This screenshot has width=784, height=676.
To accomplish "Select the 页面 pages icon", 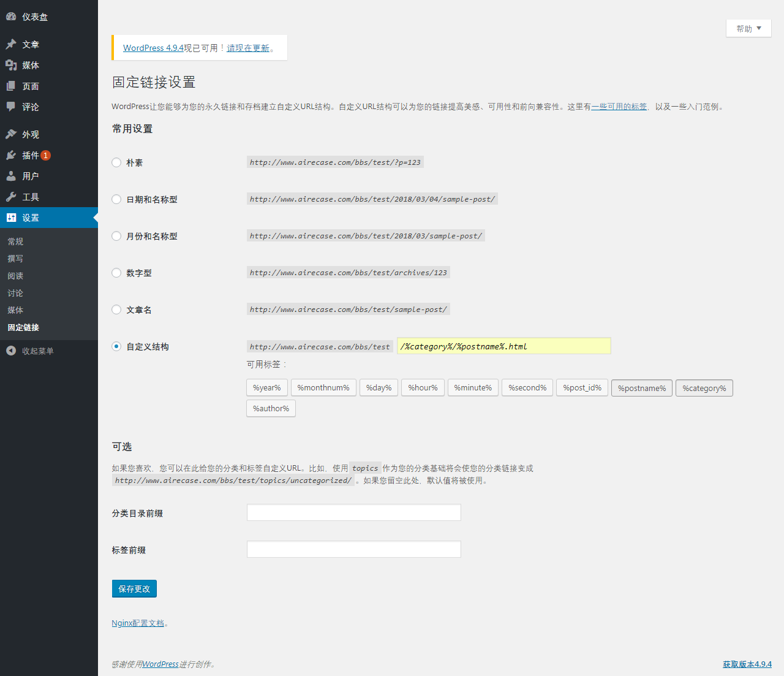I will [x=11, y=86].
